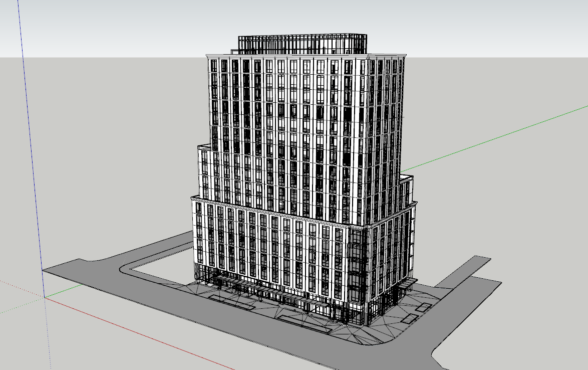Select the canopy on building's right side
This screenshot has width=588, height=370.
405,285
